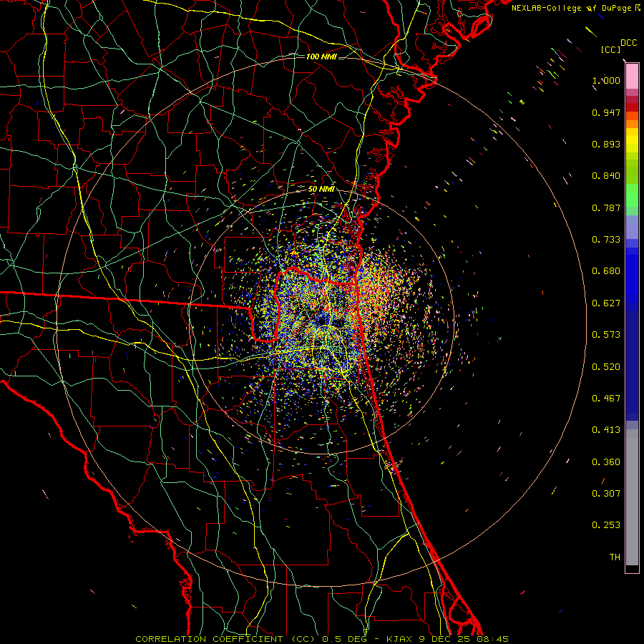
Task: Click the pink segment of the color bar
Action: point(632,77)
